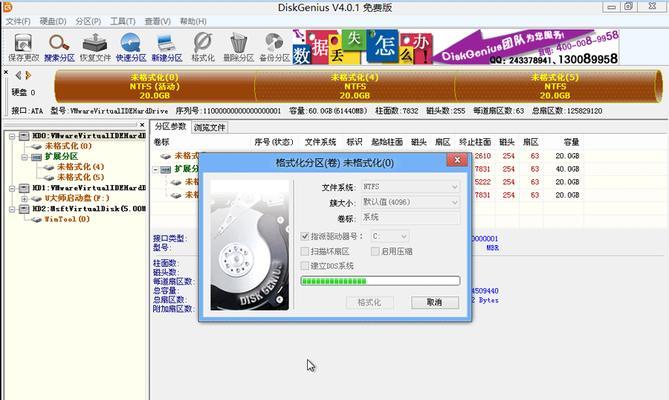This screenshot has width=669, height=400.
Task: Open the 文件(F) menu
Action: (x=18, y=21)
